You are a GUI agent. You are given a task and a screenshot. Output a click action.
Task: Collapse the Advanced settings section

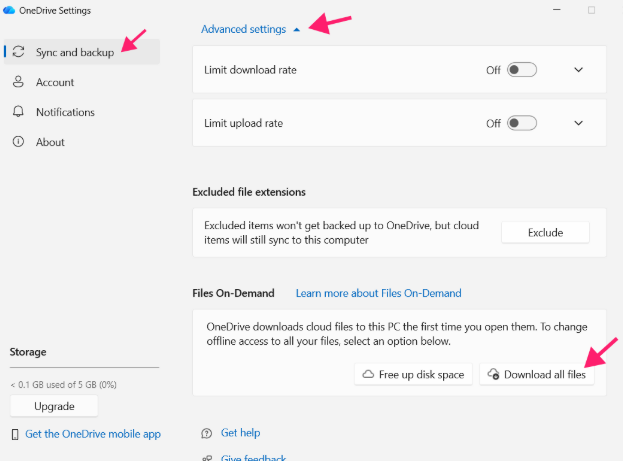(x=296, y=30)
